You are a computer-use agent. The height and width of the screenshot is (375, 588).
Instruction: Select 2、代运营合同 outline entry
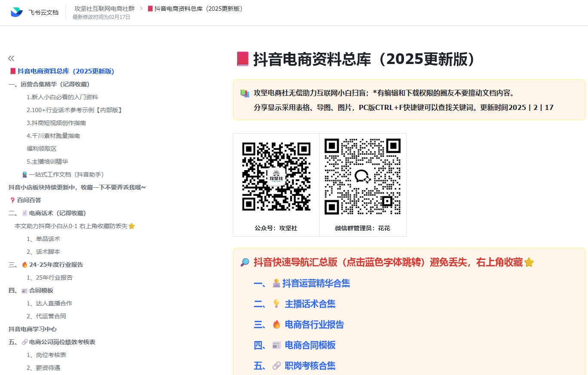point(46,316)
